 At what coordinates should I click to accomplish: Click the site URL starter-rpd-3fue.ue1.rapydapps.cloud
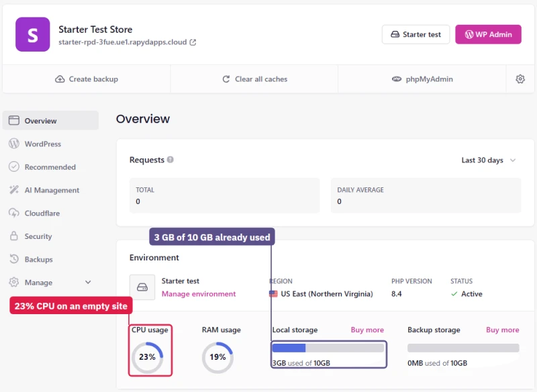point(123,42)
